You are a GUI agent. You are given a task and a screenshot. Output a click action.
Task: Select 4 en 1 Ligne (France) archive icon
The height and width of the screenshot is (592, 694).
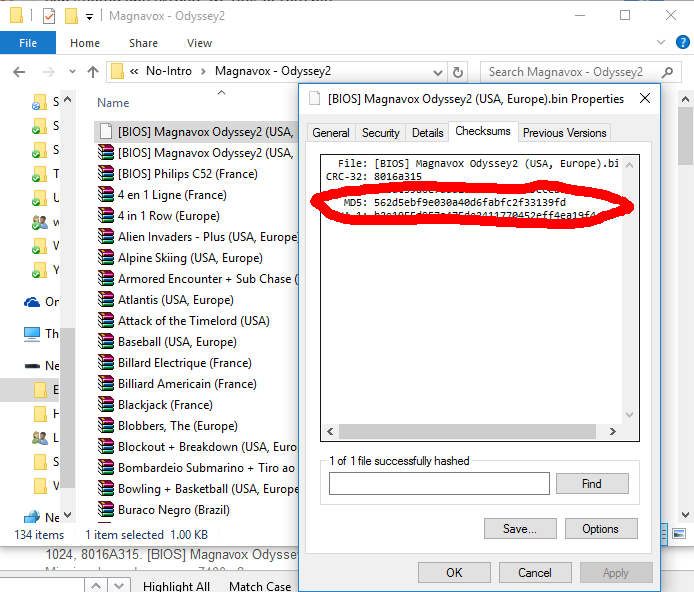coord(106,195)
